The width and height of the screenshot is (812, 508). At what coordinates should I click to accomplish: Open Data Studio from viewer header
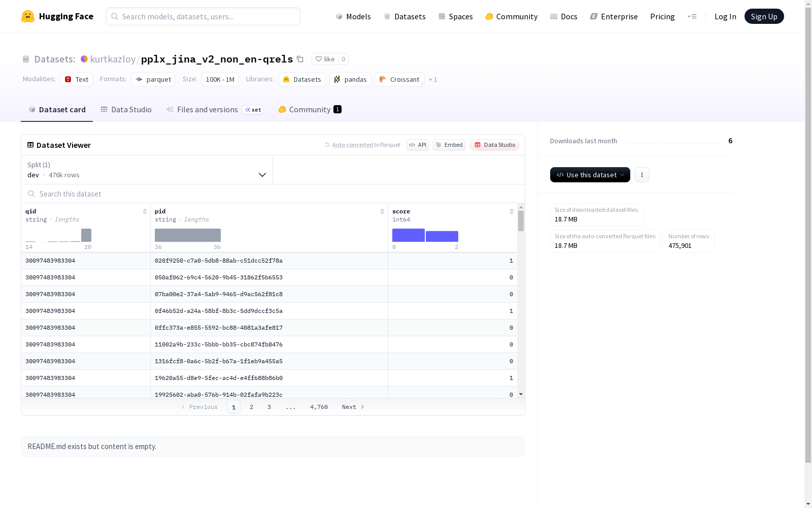494,145
